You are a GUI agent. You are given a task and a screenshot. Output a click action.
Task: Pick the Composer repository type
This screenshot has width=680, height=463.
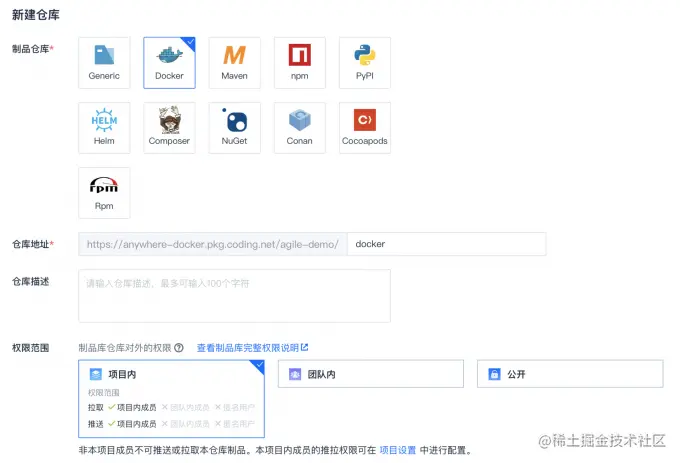tap(169, 128)
